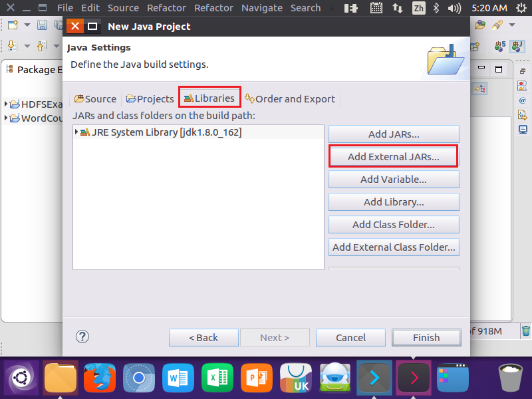Open dropdown arrow beside Next Annotation
Viewport: 532px width, 399px height.
[x=27, y=46]
